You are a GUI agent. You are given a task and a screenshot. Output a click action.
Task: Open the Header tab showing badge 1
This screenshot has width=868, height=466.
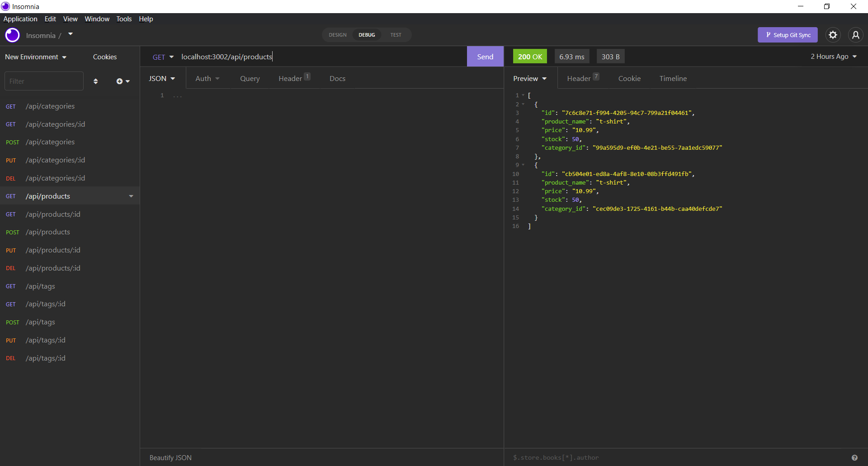[291, 78]
